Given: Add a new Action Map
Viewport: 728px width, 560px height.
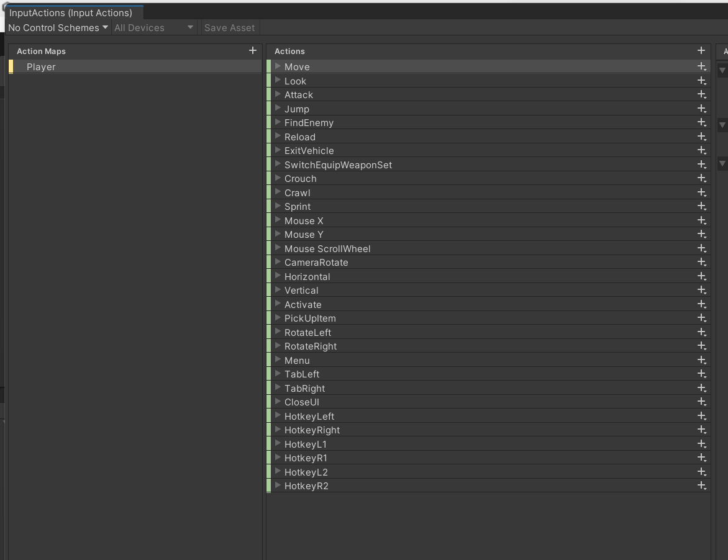Looking at the screenshot, I should (x=252, y=50).
